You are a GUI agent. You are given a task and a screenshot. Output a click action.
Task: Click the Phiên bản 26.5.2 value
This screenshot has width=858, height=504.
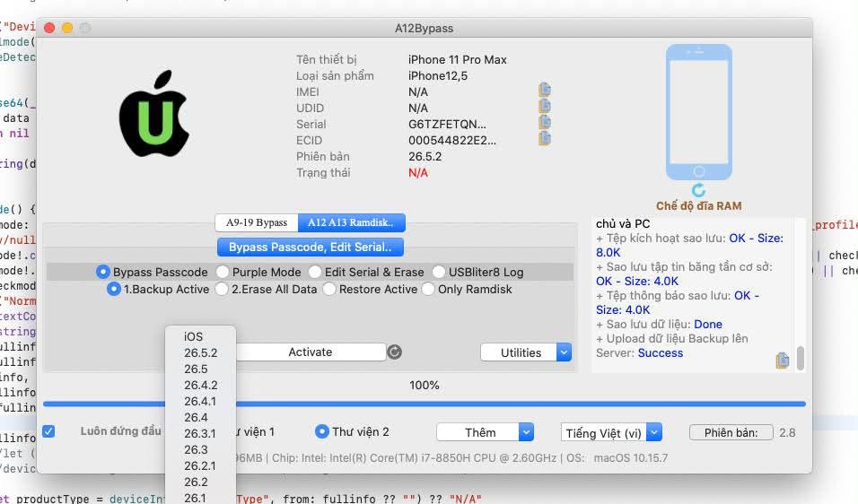425,156
